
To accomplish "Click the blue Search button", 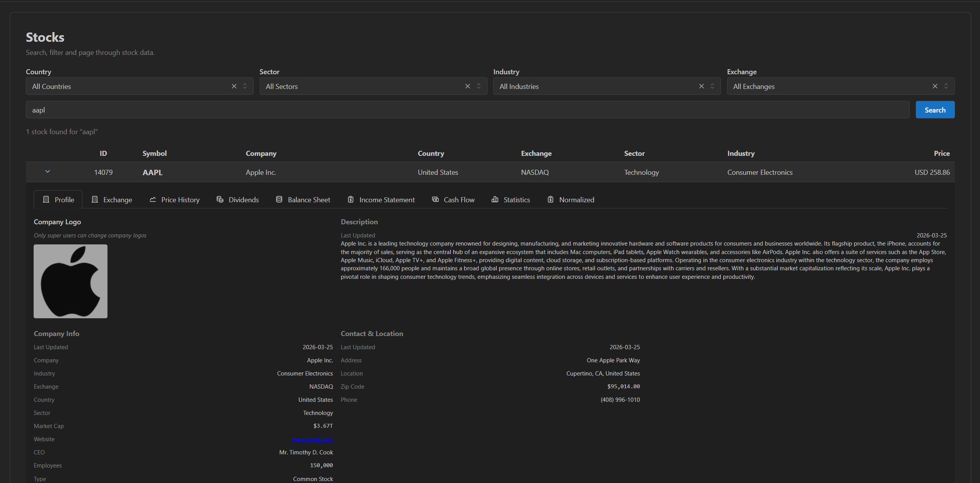I will [x=935, y=110].
